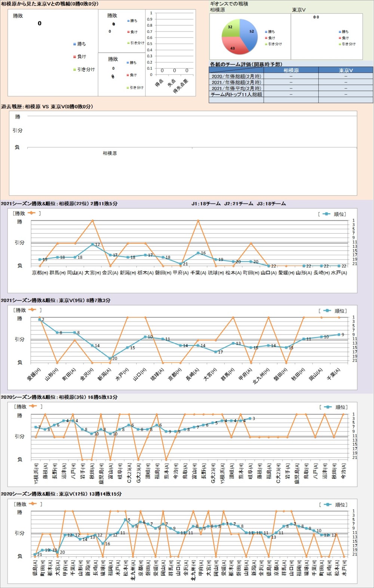Image resolution: width=374 pixels, height=588 pixels.
Task: Click the green 32 slice of the pie chart
Action: coord(230,28)
